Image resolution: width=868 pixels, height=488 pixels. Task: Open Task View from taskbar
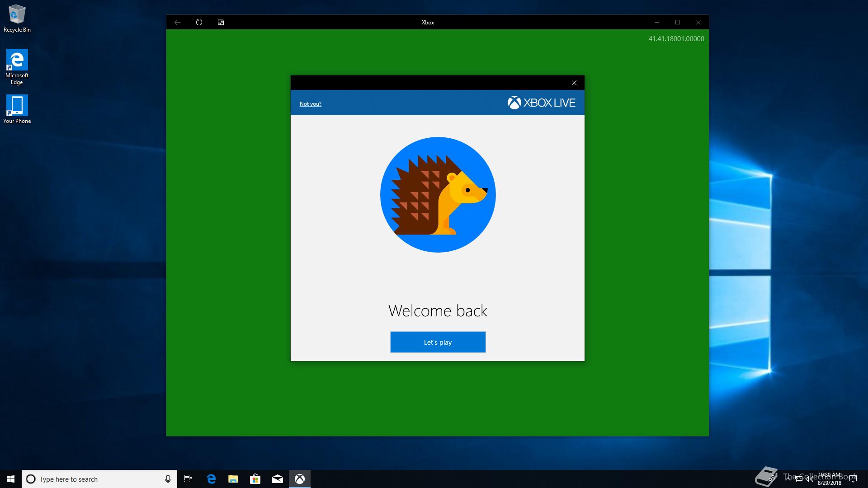pos(188,479)
